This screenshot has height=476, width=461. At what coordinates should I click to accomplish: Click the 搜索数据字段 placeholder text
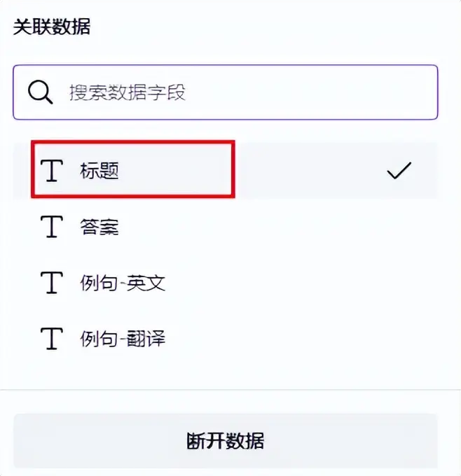128,92
